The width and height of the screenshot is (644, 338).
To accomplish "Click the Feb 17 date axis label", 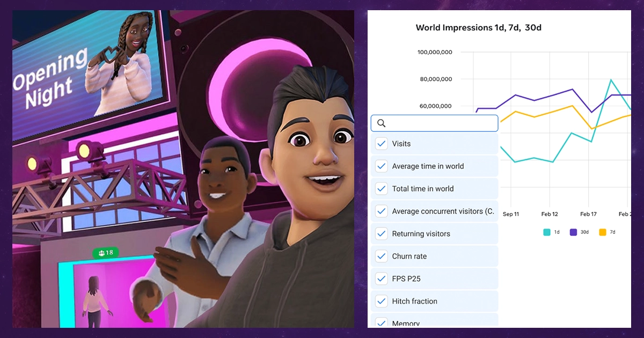I will pyautogui.click(x=588, y=214).
